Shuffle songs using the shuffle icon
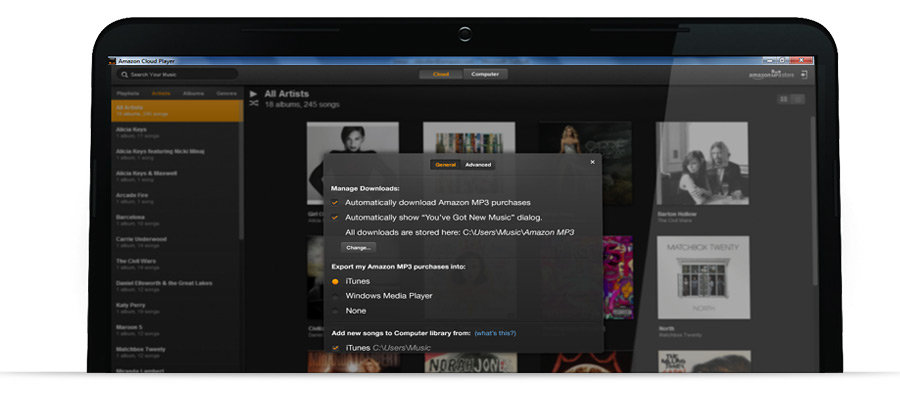900x396 pixels. [x=254, y=103]
